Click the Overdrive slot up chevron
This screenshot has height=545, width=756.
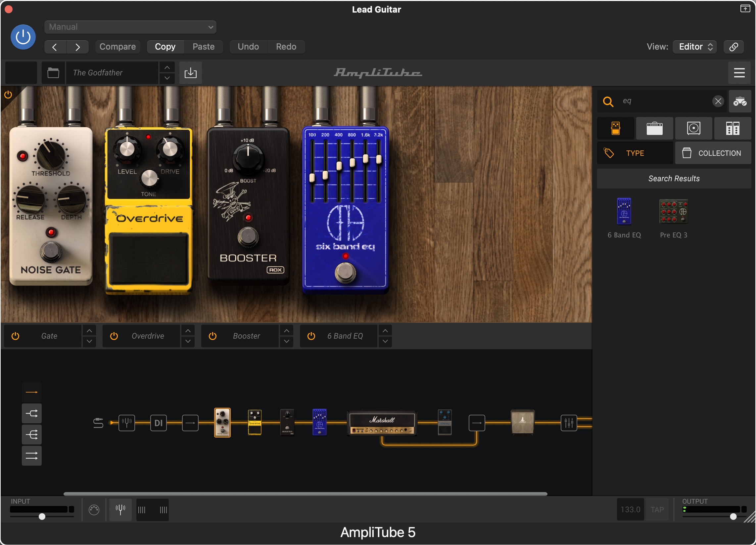(x=188, y=331)
